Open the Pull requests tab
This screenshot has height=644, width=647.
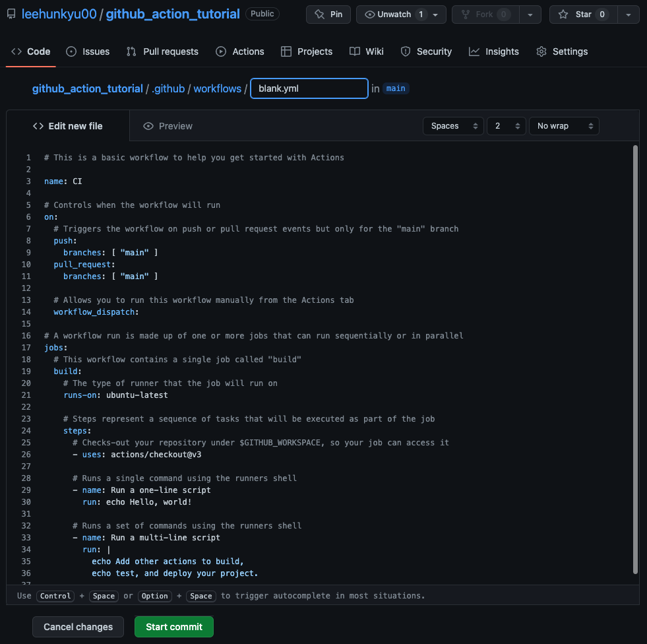click(163, 51)
